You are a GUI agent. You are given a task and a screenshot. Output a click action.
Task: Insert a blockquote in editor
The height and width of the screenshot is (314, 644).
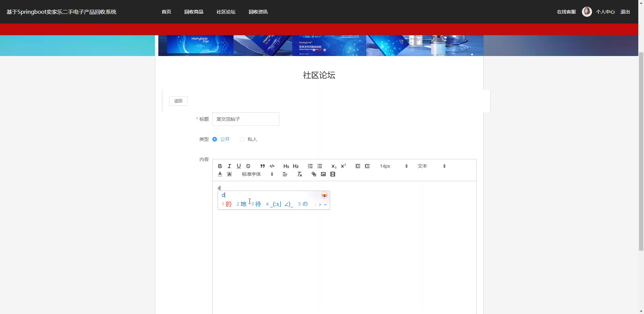pyautogui.click(x=263, y=166)
